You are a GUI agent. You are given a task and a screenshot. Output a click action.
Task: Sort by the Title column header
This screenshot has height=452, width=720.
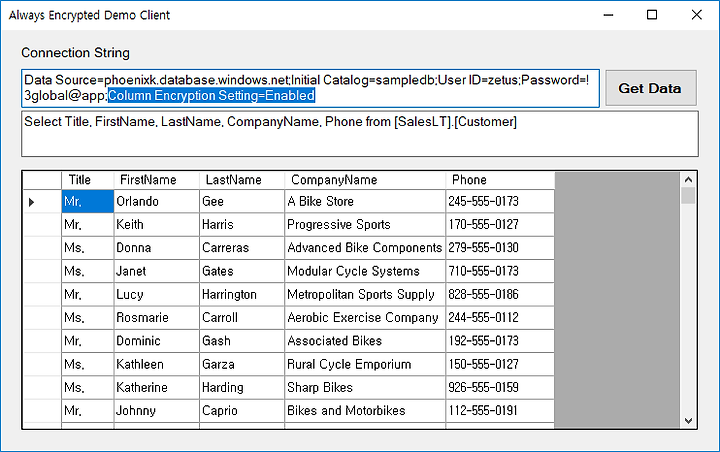click(x=88, y=180)
